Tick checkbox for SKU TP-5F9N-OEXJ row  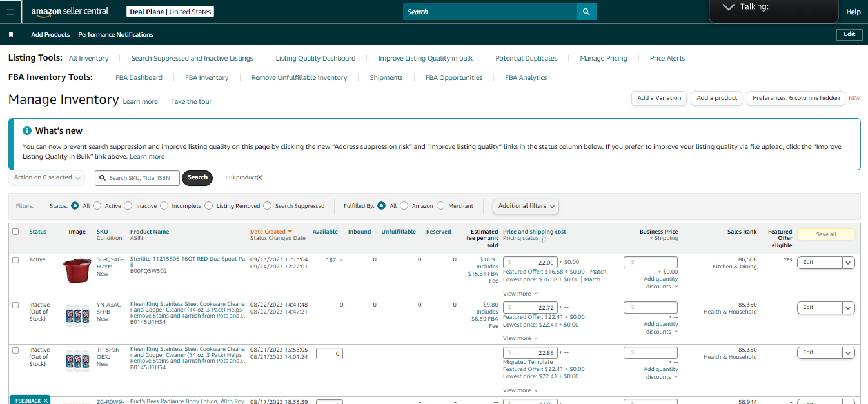point(15,350)
